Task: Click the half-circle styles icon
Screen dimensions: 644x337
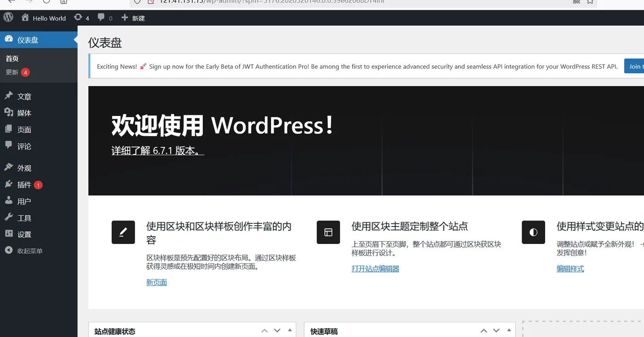Action: click(x=534, y=232)
